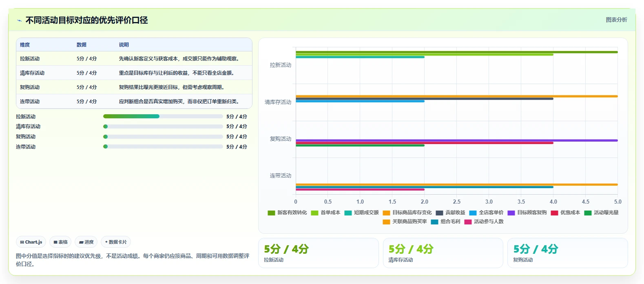The image size is (644, 284).
Task: Click the 进度 chip
Action: [86, 242]
